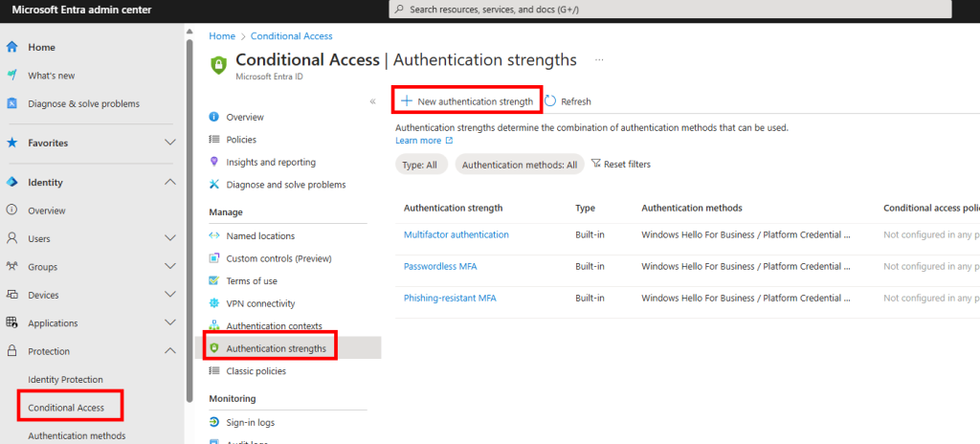Image resolution: width=980 pixels, height=444 pixels.
Task: Click the Authentication contexts hierarchy icon
Action: point(214,325)
